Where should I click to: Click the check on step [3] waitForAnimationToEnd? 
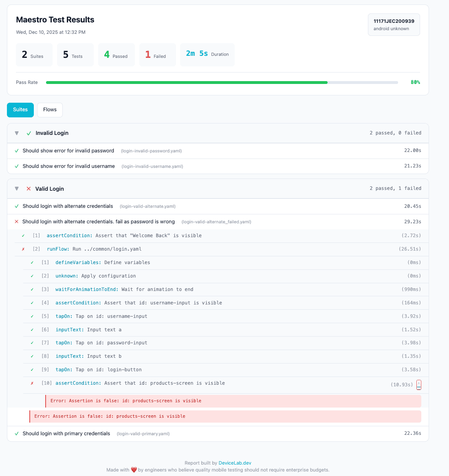[x=32, y=289]
